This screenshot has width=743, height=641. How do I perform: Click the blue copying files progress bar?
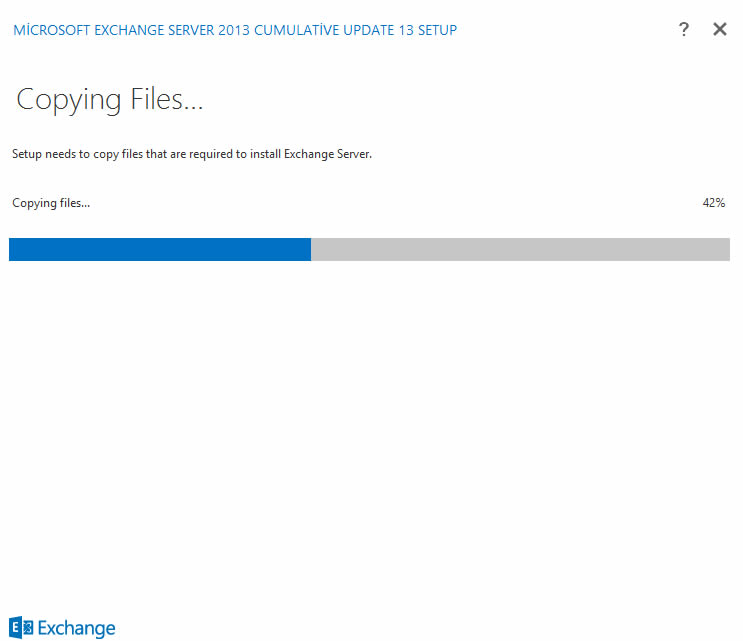[x=369, y=249]
